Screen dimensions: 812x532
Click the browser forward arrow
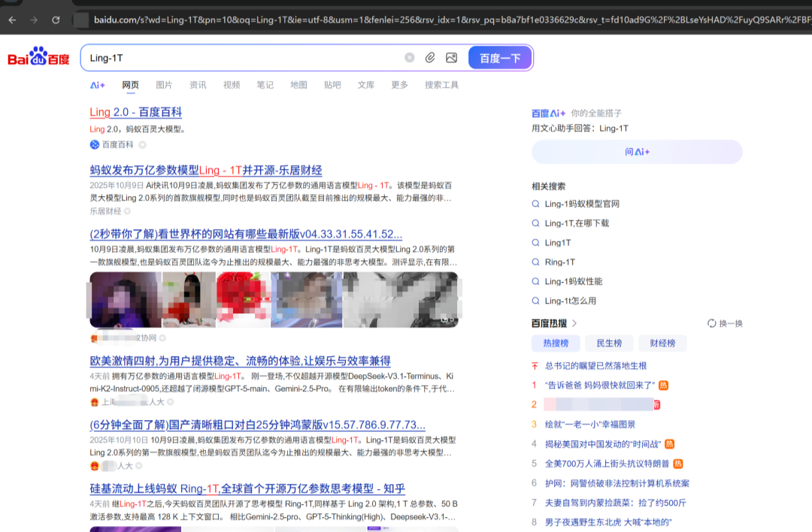34,20
